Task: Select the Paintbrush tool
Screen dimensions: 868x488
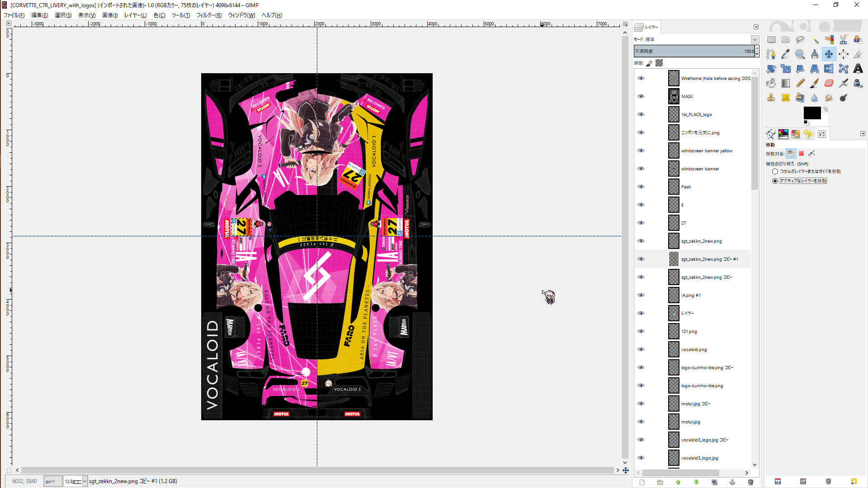Action: pos(815,83)
